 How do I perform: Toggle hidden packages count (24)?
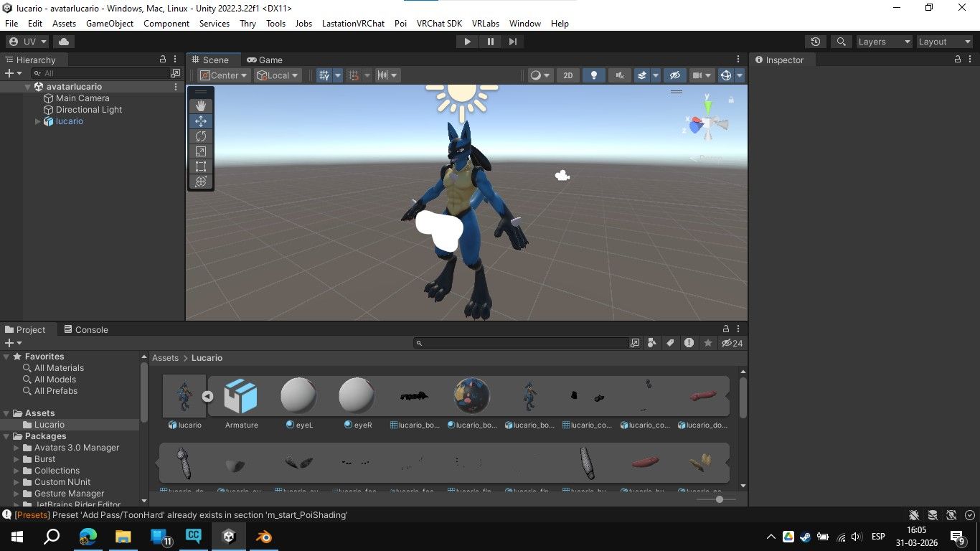point(732,343)
